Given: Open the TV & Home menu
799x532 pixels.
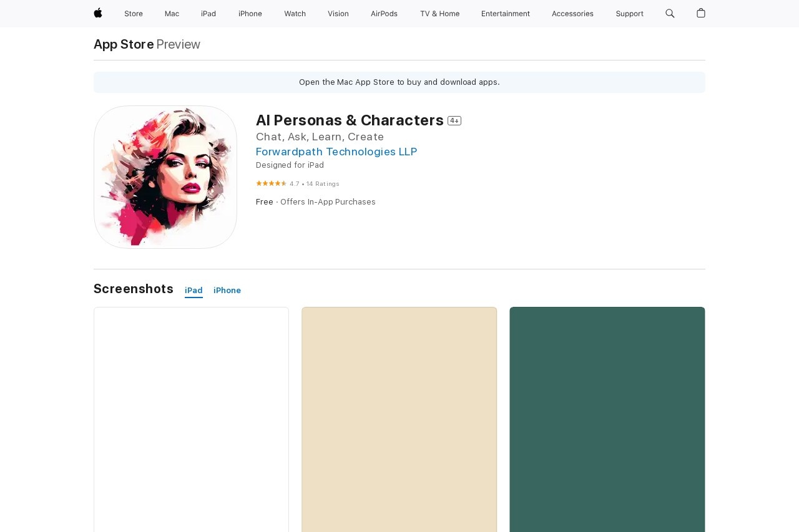Looking at the screenshot, I should pos(439,14).
